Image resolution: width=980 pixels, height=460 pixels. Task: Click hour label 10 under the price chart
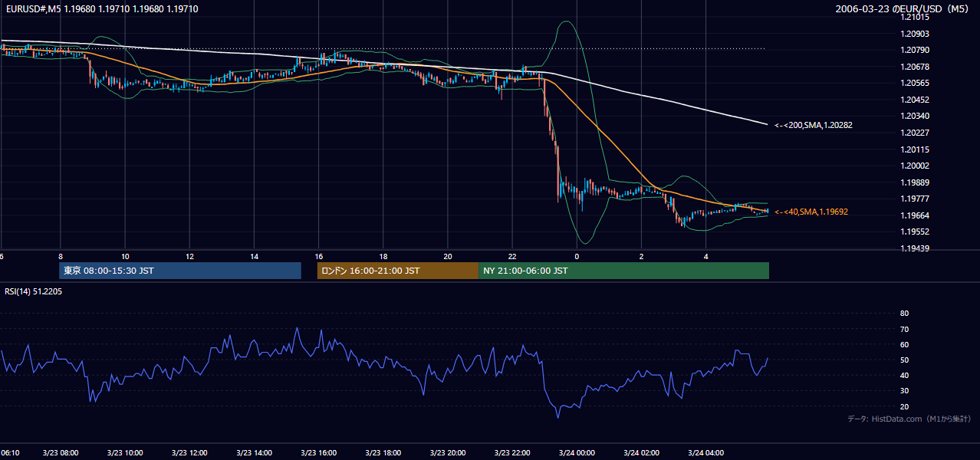125,257
